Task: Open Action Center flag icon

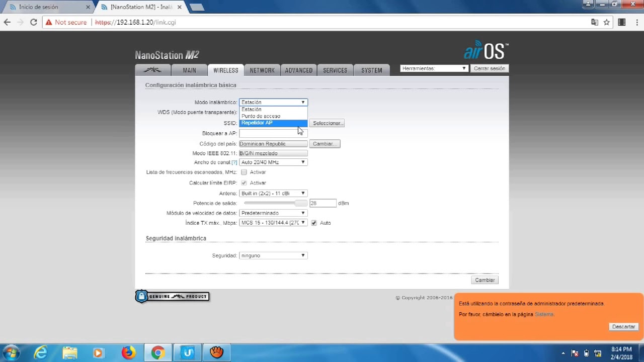Action: click(x=575, y=353)
